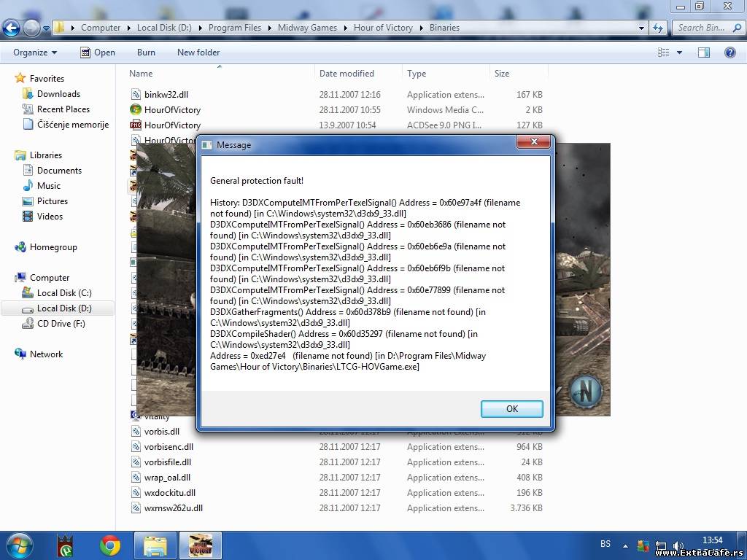
Task: Go back using Explorer's Back arrow
Action: [12, 28]
